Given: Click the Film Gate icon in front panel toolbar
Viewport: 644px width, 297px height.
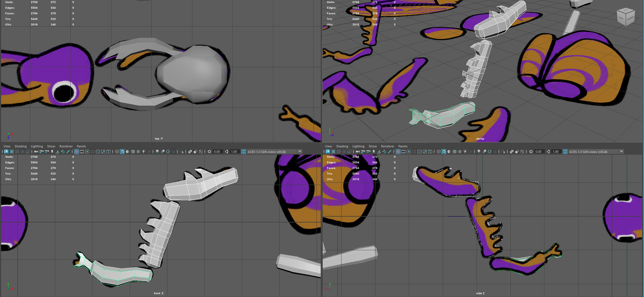Looking at the screenshot, I should tap(82, 152).
